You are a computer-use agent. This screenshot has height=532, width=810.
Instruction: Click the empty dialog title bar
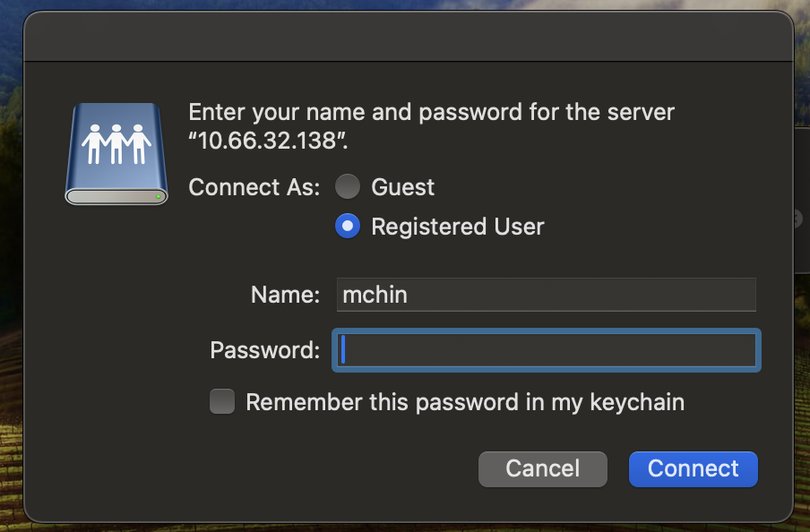tap(408, 36)
